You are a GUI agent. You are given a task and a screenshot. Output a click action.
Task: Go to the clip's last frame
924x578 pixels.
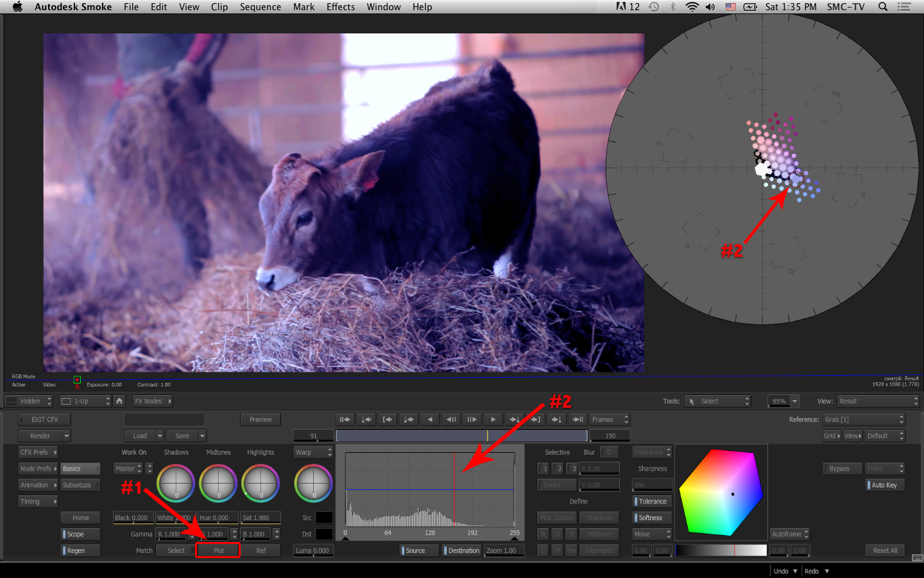[577, 419]
